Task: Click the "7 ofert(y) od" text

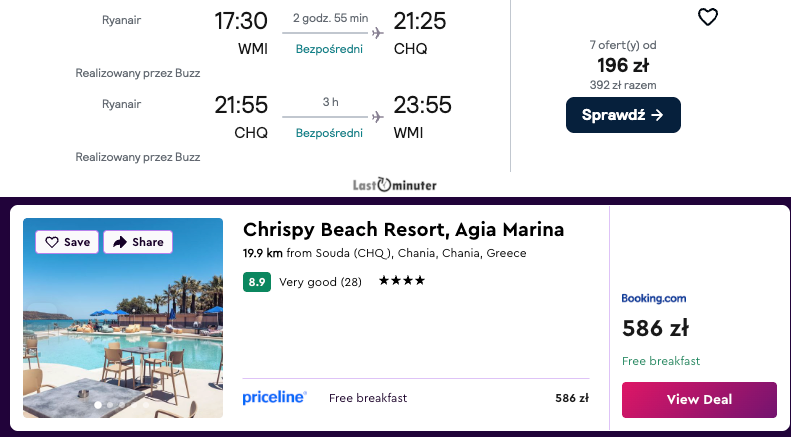Action: [x=623, y=46]
